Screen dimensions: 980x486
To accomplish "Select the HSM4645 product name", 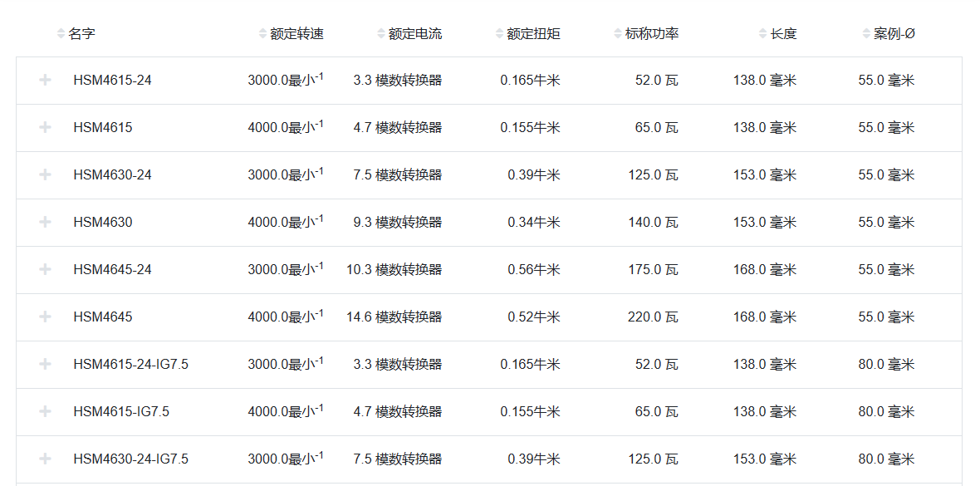I will (102, 317).
